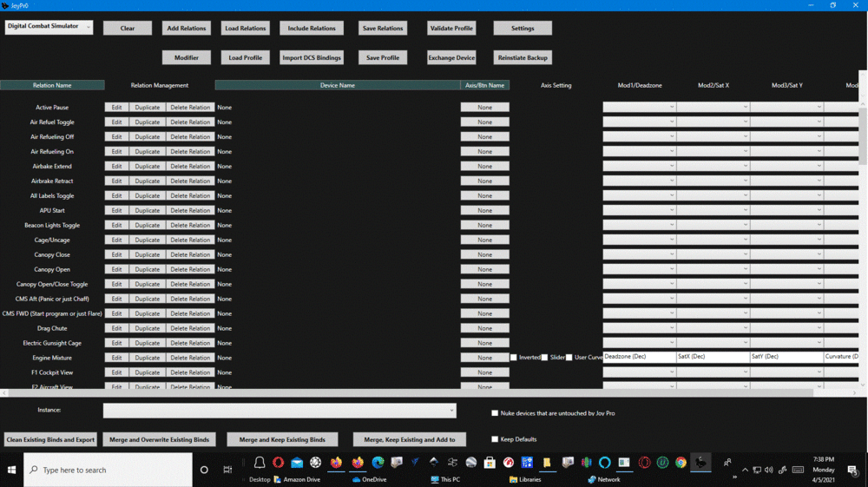Sort by Device Name column header
This screenshot has width=868, height=487.
pyautogui.click(x=337, y=85)
